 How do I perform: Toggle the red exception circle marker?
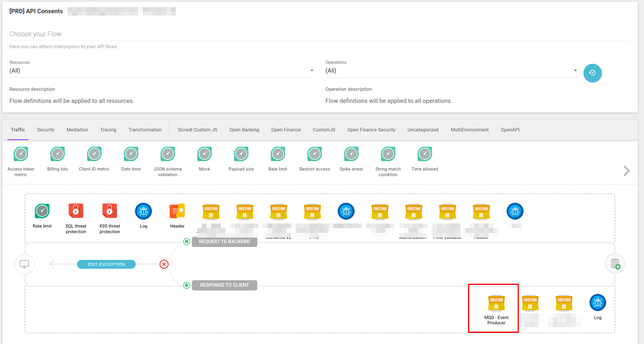164,264
